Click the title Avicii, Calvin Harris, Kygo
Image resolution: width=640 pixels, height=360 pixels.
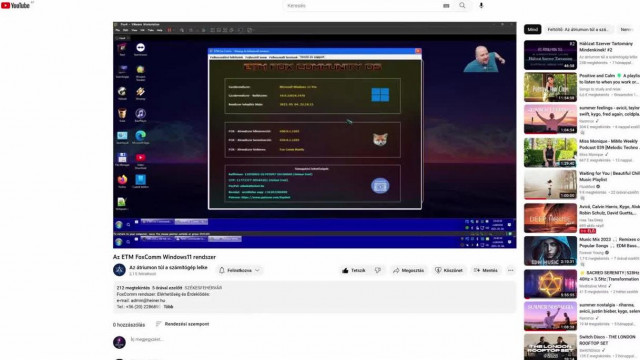pos(609,210)
